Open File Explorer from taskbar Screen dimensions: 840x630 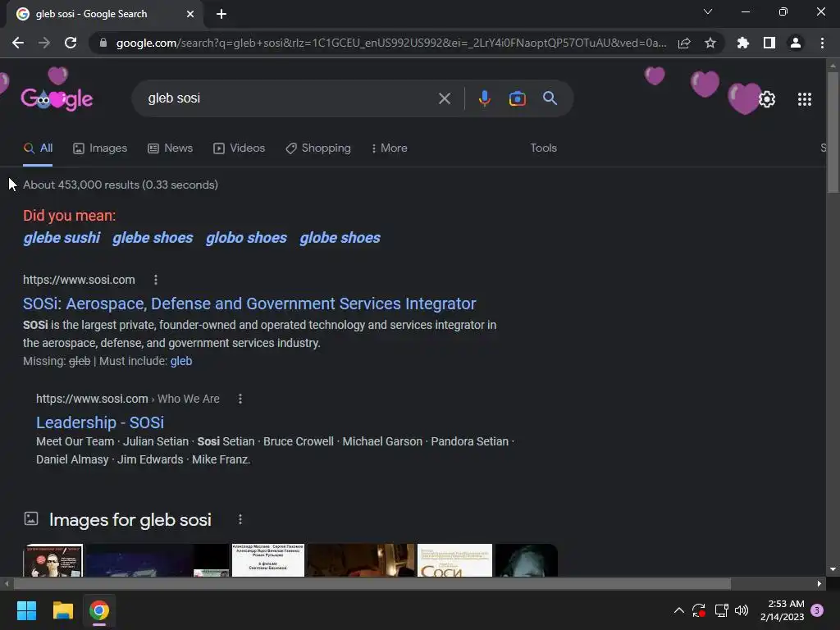(62, 610)
